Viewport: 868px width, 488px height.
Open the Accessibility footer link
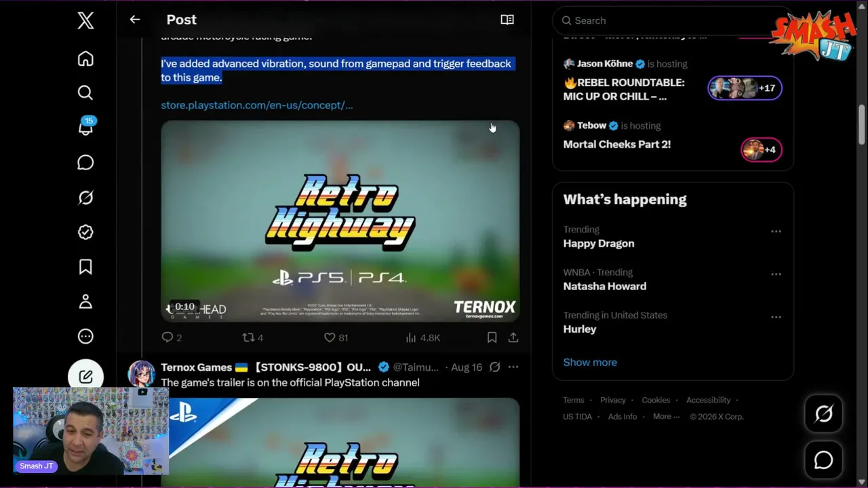708,400
